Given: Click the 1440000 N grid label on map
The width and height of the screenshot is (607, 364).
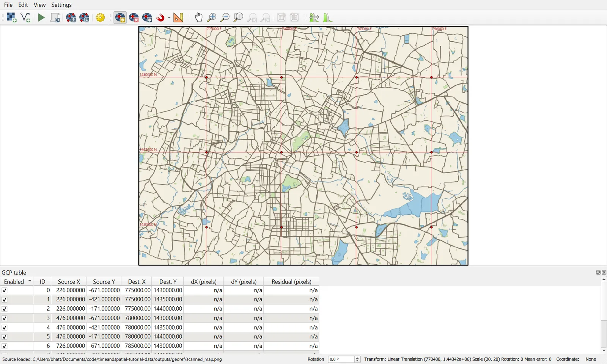Looking at the screenshot, I should point(148,75).
